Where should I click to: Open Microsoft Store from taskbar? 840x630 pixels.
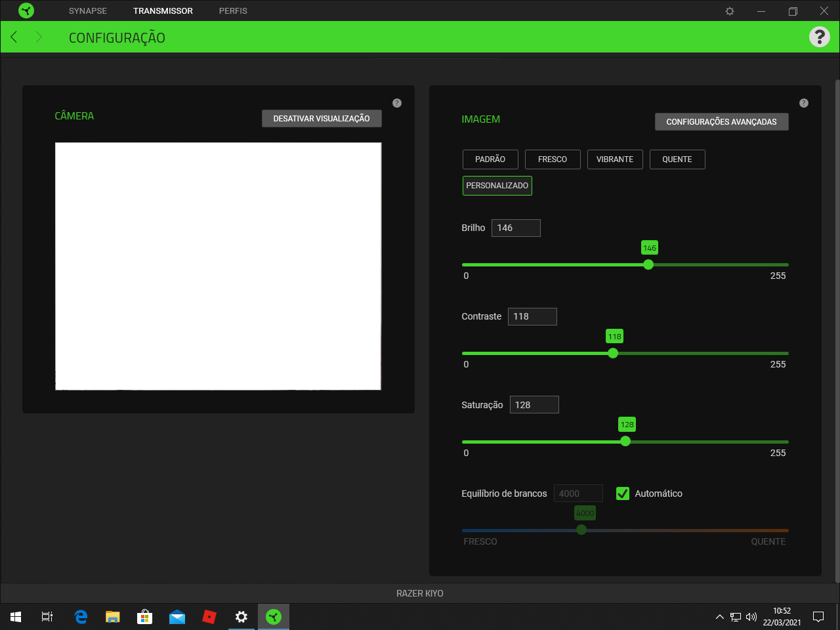click(x=144, y=617)
